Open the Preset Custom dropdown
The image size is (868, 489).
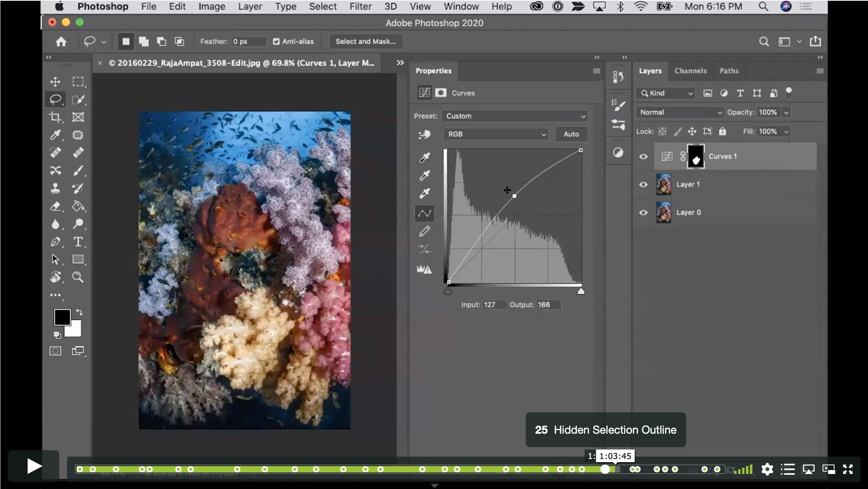(515, 116)
